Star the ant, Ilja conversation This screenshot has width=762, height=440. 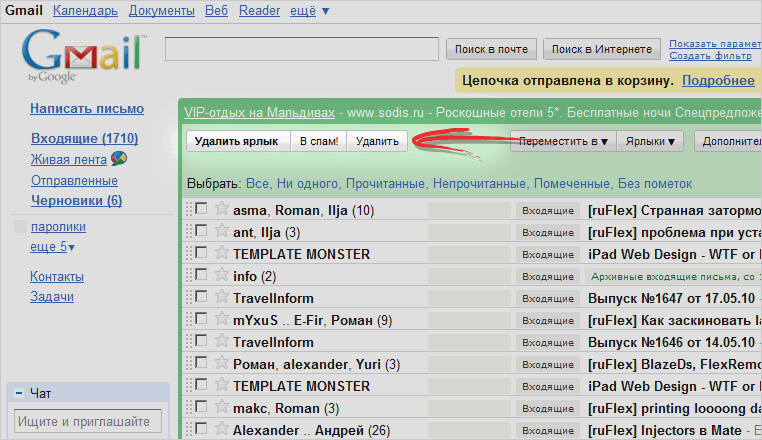pos(222,231)
